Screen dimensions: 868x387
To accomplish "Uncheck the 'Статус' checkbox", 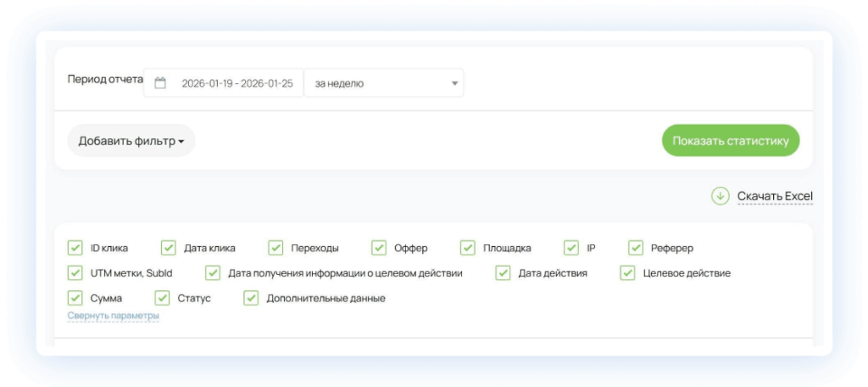I will [162, 298].
